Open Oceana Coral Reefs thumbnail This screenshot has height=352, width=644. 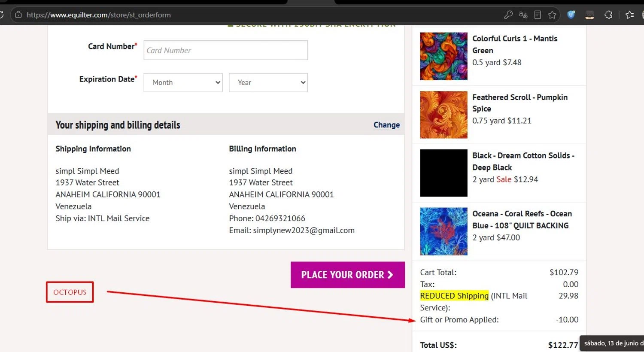444,231
